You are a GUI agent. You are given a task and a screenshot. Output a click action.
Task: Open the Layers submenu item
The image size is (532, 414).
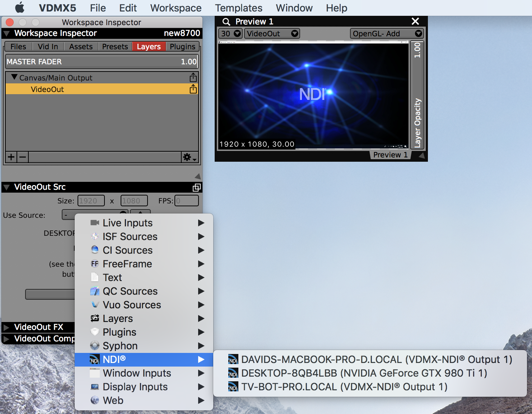pos(144,318)
